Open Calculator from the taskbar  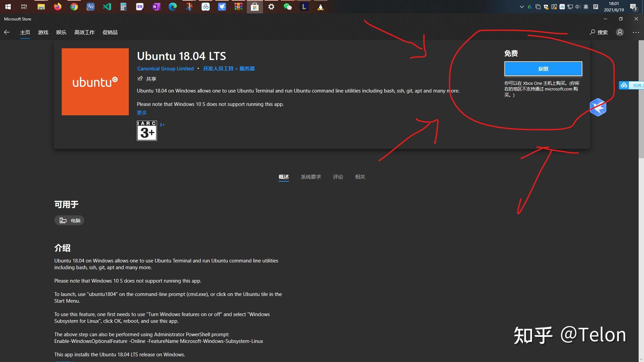pyautogui.click(x=123, y=7)
